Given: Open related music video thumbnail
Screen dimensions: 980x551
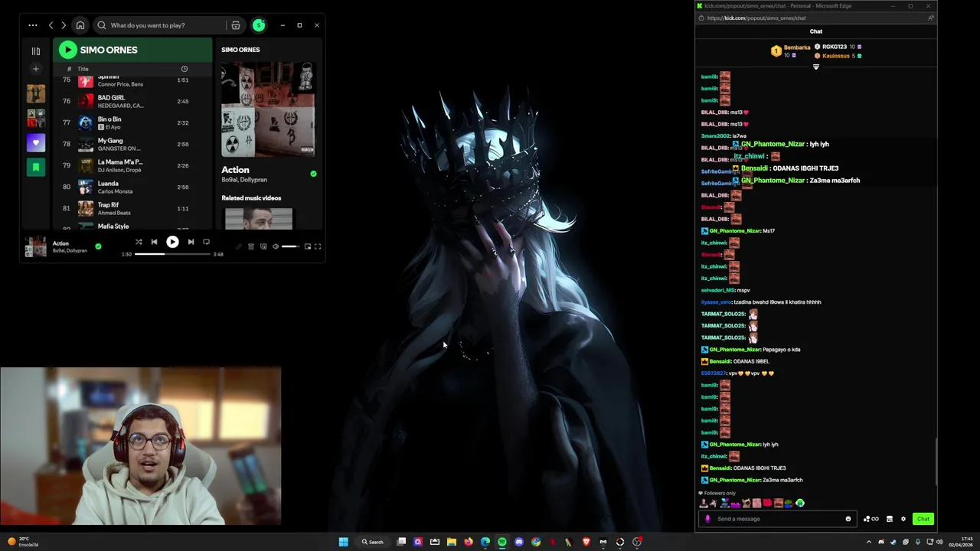Looking at the screenshot, I should [x=258, y=219].
